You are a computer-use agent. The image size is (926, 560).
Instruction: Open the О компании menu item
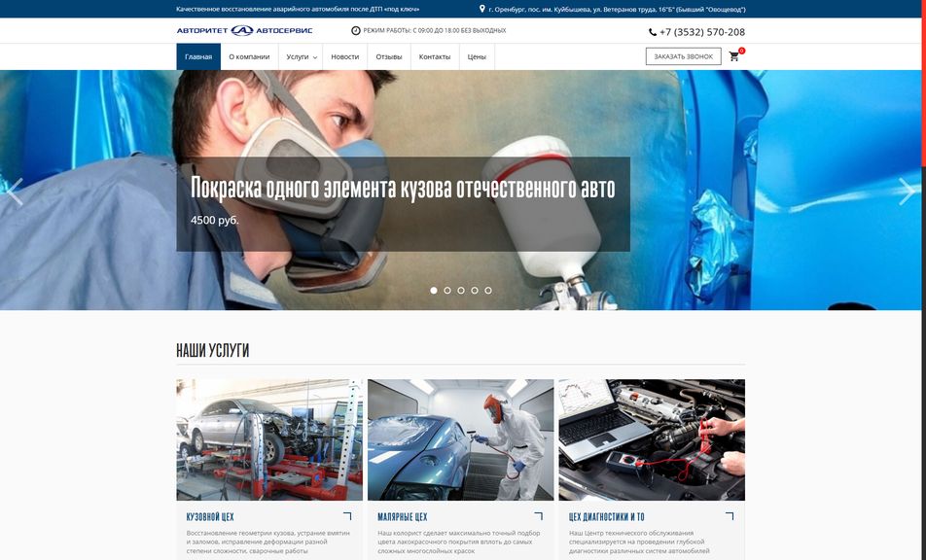pyautogui.click(x=249, y=57)
